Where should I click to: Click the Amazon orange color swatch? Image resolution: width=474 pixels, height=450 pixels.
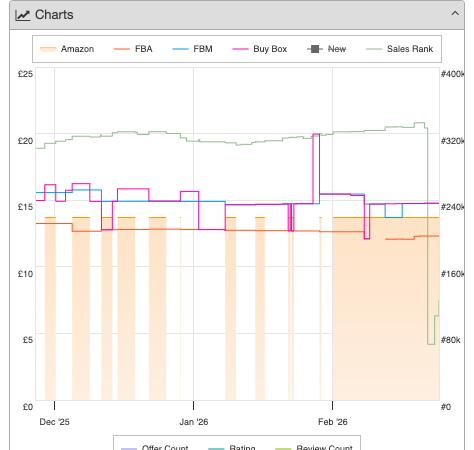pyautogui.click(x=48, y=49)
